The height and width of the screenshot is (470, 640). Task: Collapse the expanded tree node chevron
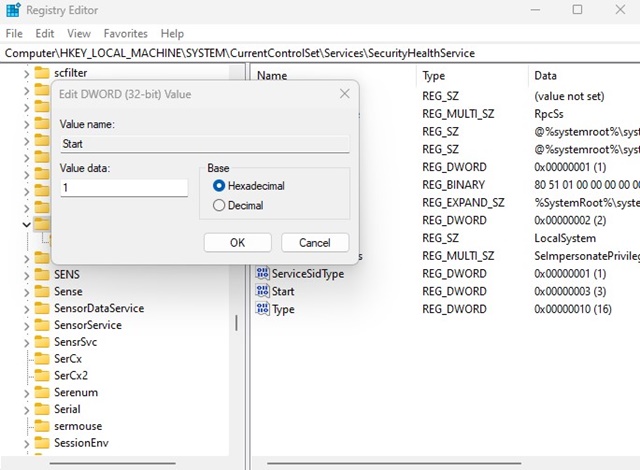click(27, 224)
